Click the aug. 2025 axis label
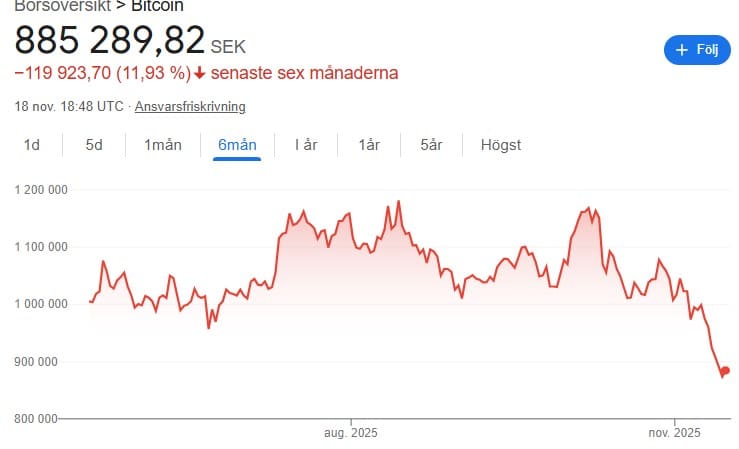 (x=351, y=433)
